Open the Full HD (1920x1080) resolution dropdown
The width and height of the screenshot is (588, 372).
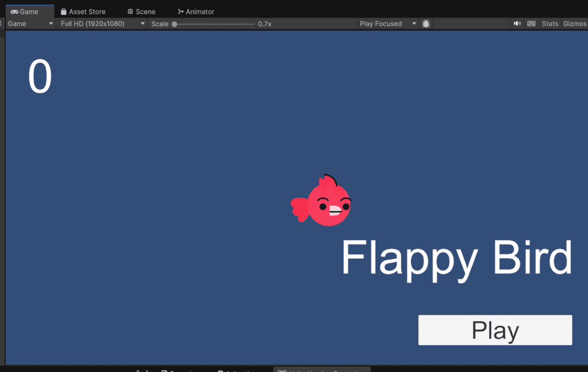[102, 23]
